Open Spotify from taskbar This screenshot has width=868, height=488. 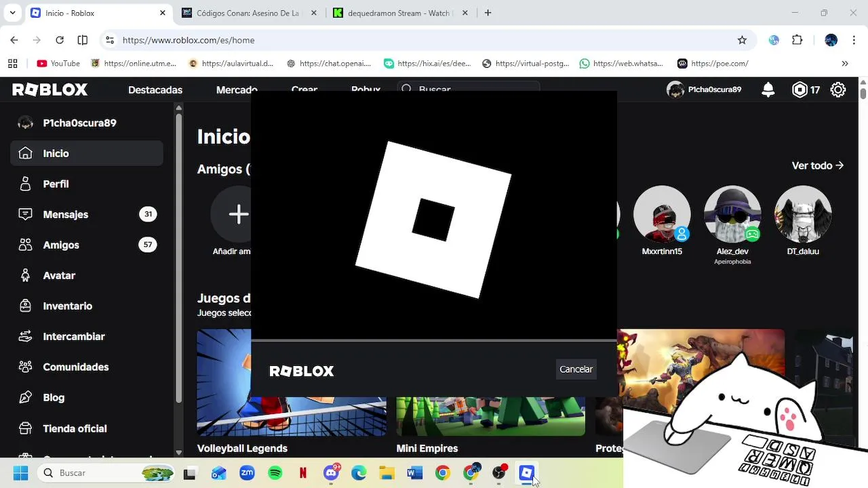click(x=275, y=473)
